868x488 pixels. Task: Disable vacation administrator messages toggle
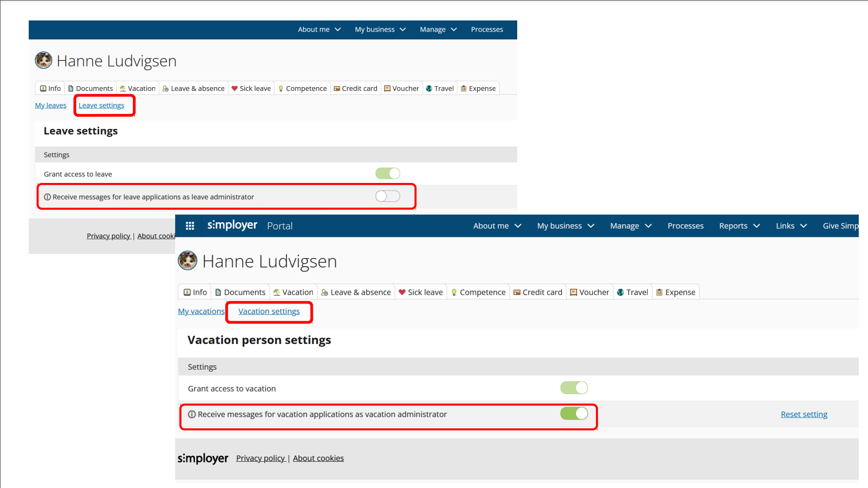tap(574, 414)
